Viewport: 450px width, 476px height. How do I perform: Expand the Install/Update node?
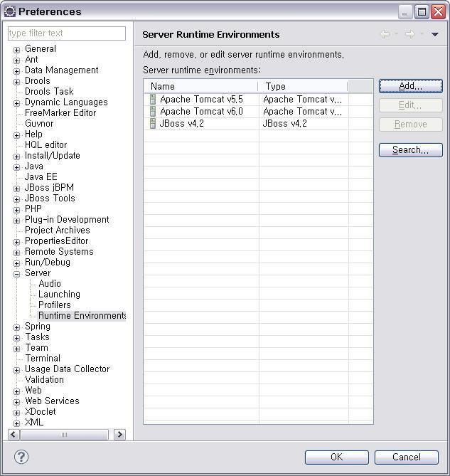click(x=16, y=157)
